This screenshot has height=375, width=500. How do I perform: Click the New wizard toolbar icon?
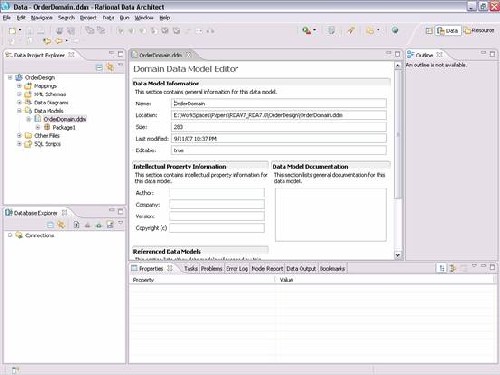(x=12, y=31)
